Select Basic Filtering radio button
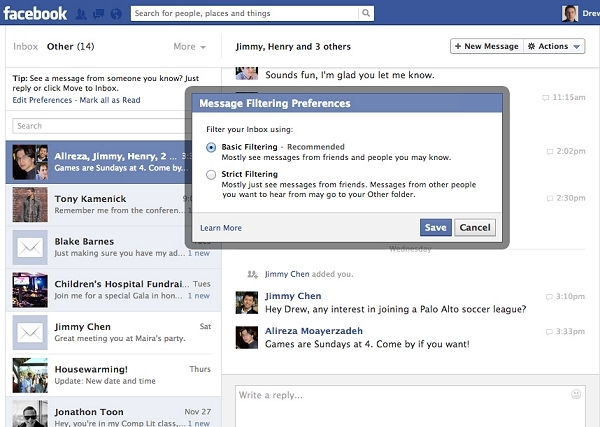This screenshot has width=600, height=427. 211,147
